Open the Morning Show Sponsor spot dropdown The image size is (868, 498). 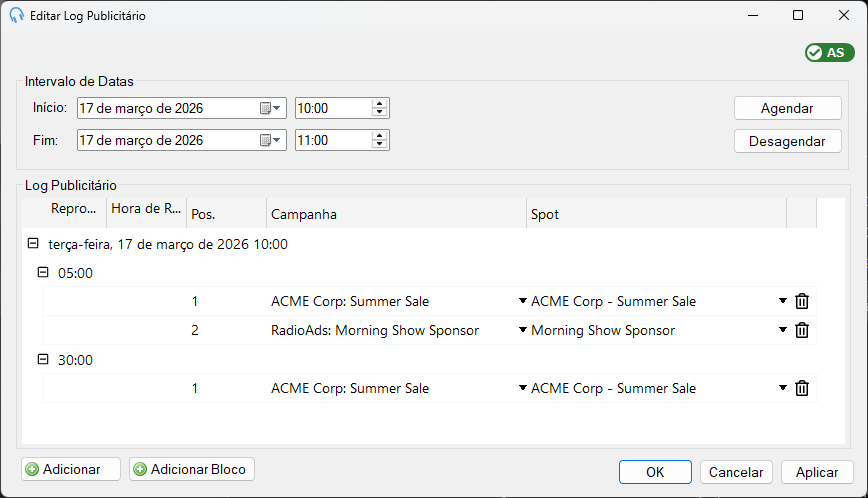783,330
